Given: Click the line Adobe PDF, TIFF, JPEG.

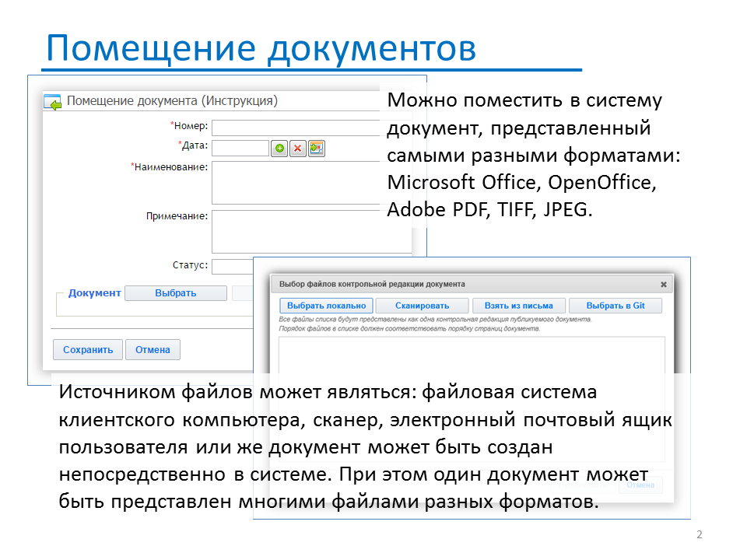Looking at the screenshot, I should [x=489, y=209].
